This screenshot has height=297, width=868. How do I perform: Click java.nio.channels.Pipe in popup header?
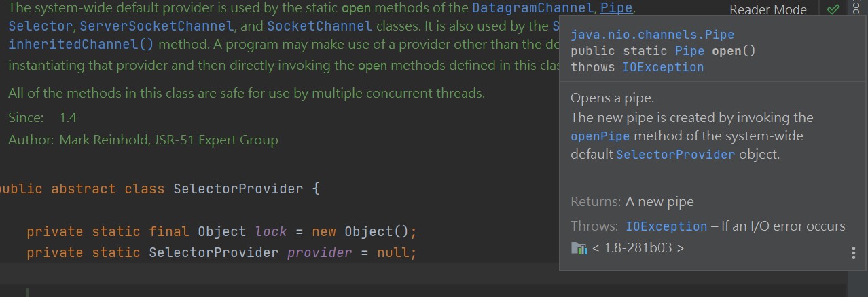(652, 35)
